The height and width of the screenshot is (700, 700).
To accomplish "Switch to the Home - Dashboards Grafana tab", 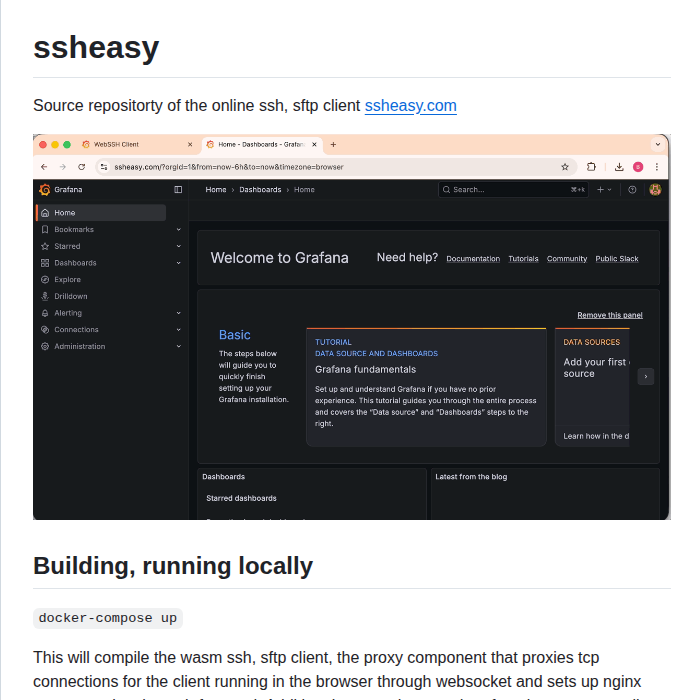I will (261, 145).
